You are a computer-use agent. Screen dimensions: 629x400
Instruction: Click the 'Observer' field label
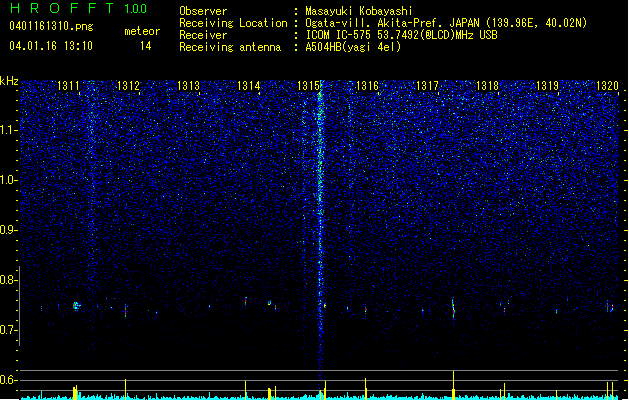(x=203, y=11)
